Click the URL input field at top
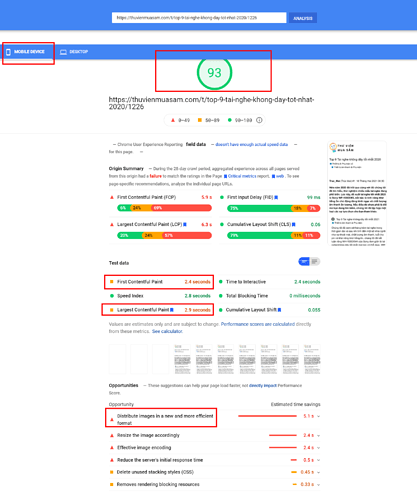This screenshot has height=500, width=417. [x=199, y=18]
